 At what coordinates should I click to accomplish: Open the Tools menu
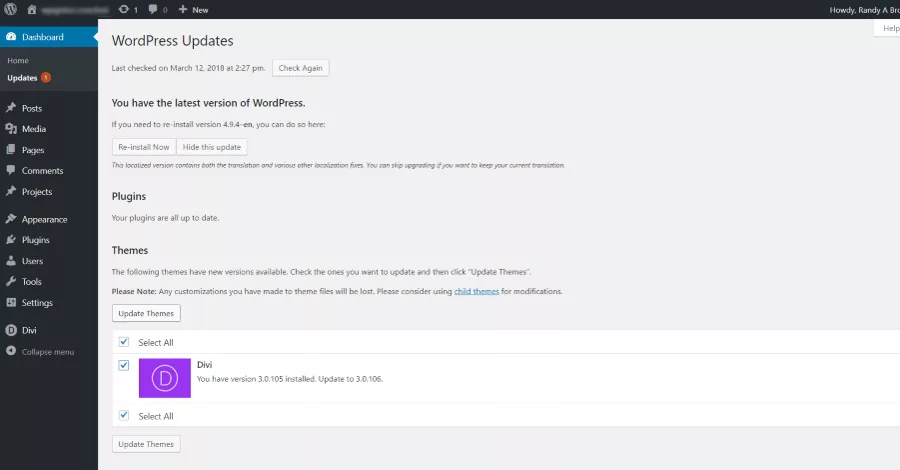(x=32, y=281)
